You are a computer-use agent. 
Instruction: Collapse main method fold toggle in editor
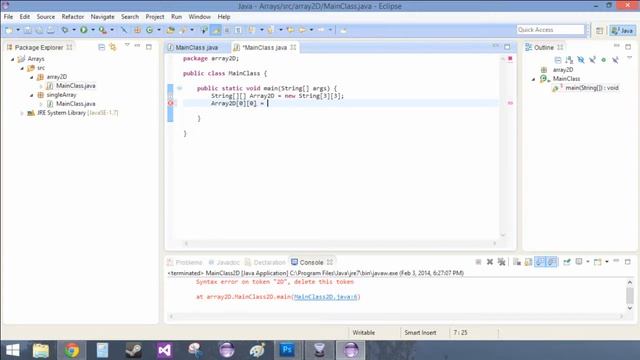pos(179,88)
